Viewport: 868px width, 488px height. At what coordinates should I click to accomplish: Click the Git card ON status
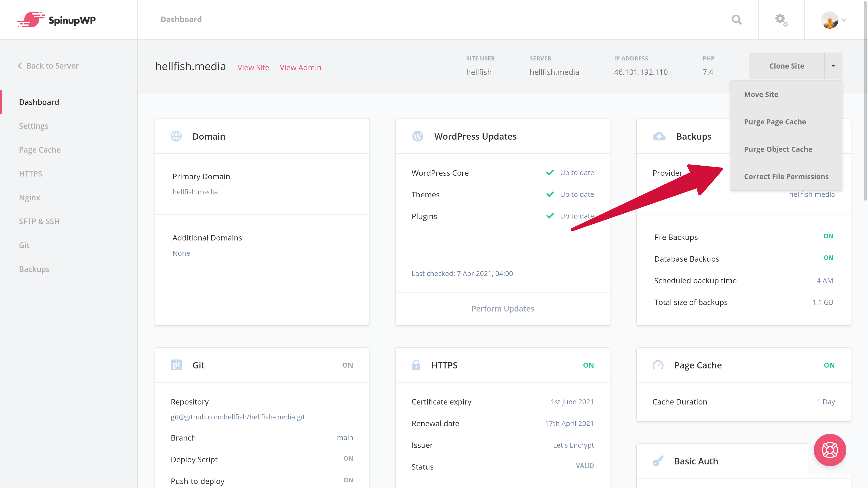tap(347, 365)
